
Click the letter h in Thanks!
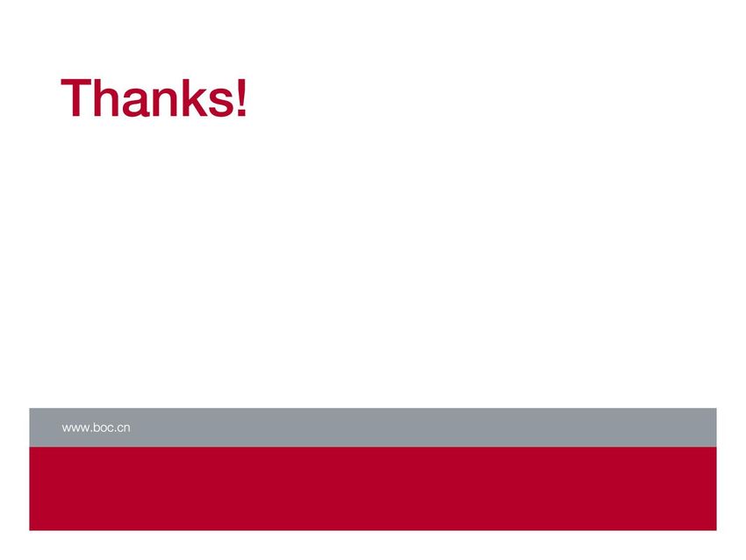[x=106, y=98]
